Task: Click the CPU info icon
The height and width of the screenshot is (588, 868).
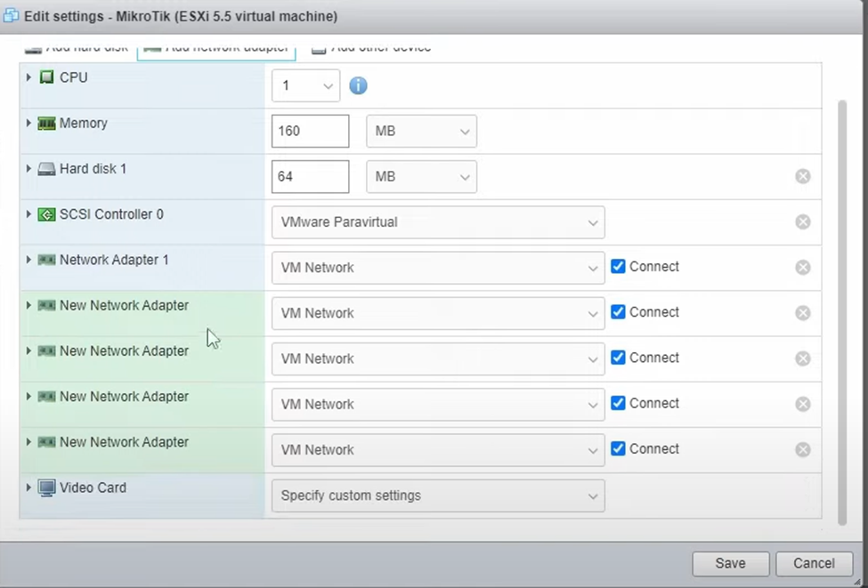Action: [x=358, y=86]
